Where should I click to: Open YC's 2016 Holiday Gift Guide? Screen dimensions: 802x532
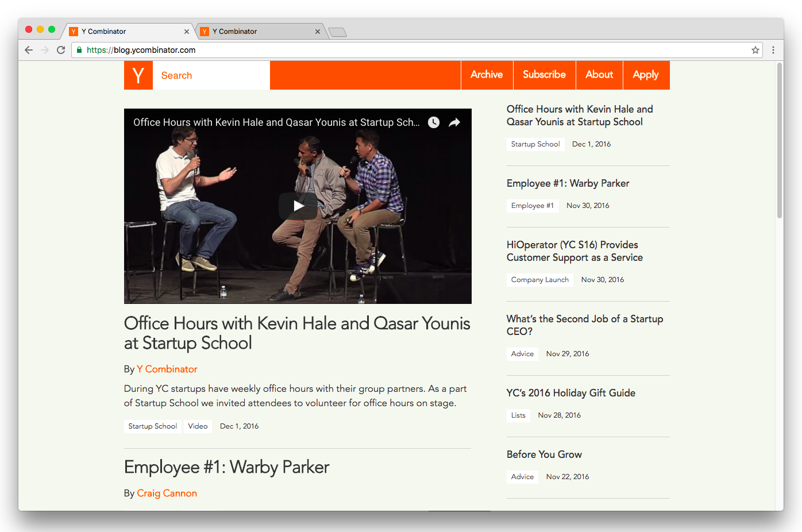(x=571, y=393)
